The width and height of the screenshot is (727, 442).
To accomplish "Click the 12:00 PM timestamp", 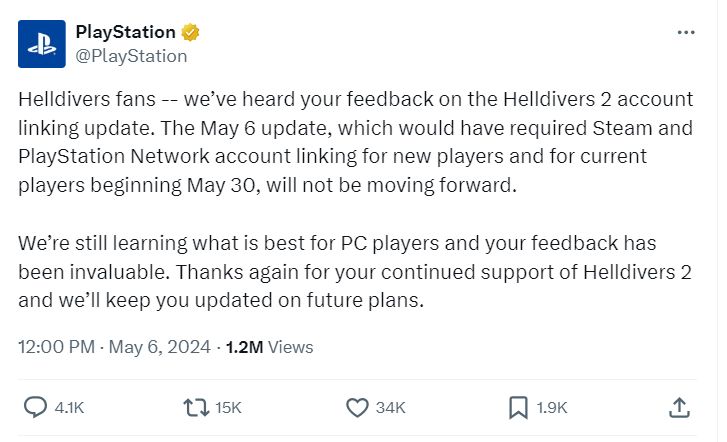I will 56,347.
